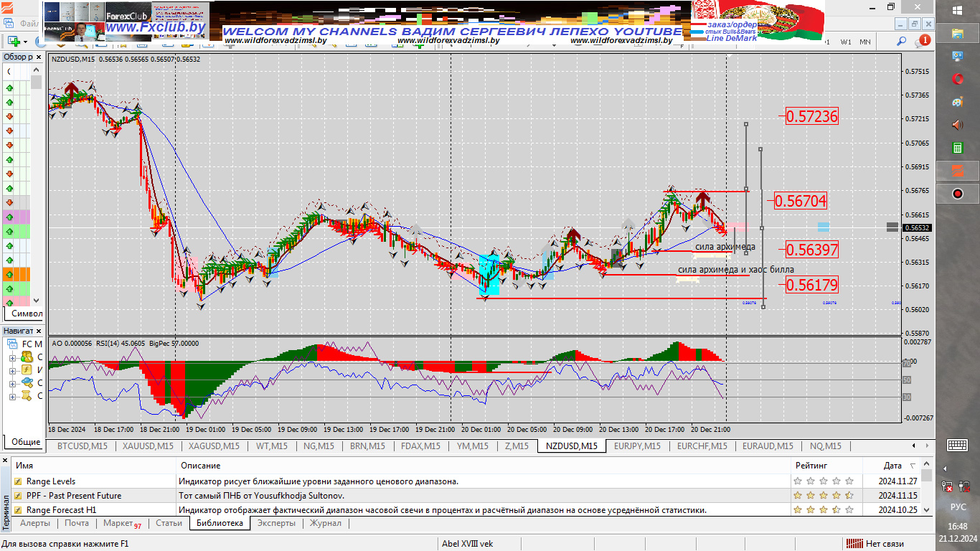This screenshot has width=980, height=551.
Task: Click the РУС language indicator
Action: click(958, 507)
